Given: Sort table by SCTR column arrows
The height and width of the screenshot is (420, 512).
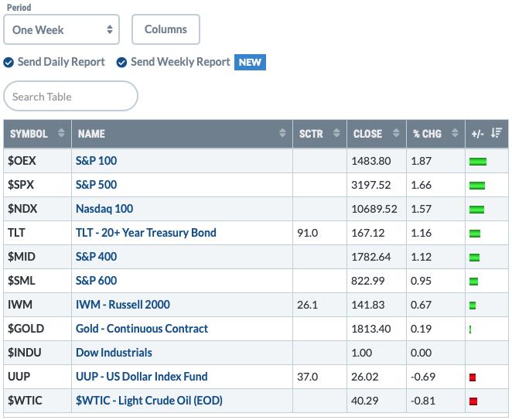Looking at the screenshot, I should 336,133.
